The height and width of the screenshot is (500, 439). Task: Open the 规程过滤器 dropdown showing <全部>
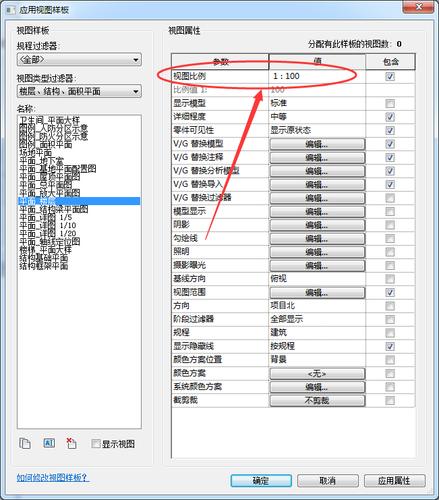pos(79,60)
